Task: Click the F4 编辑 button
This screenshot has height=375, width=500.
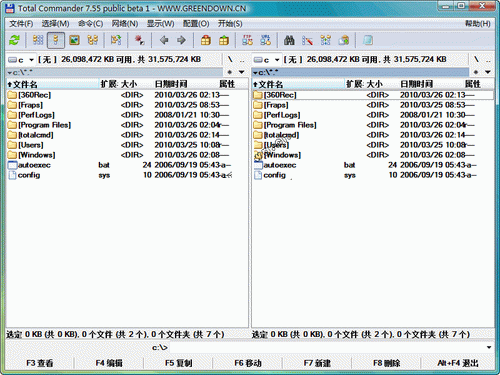Action: [x=109, y=363]
